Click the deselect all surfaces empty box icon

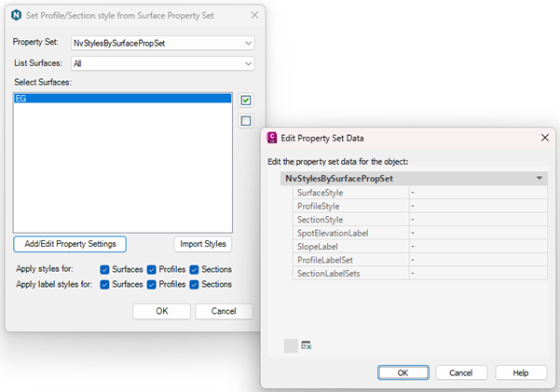[x=246, y=120]
